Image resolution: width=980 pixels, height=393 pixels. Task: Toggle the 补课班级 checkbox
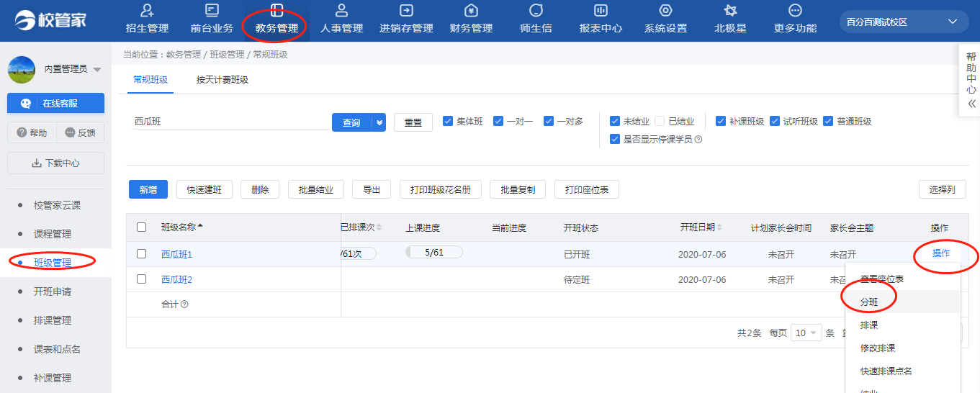(721, 121)
